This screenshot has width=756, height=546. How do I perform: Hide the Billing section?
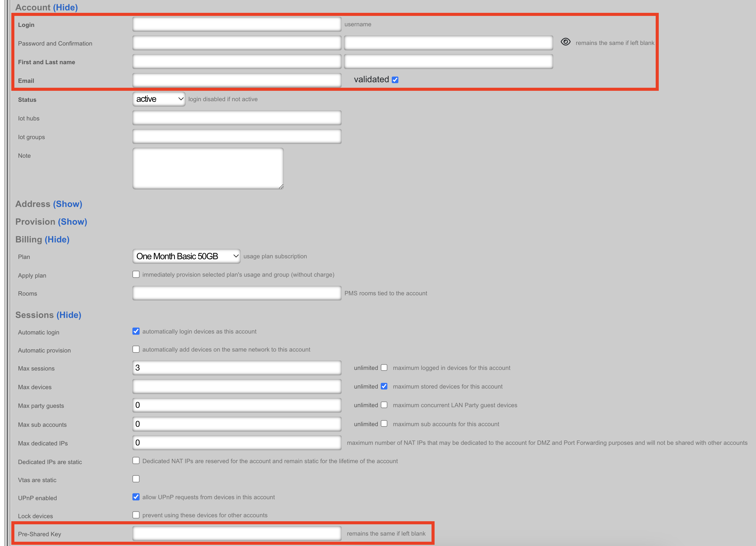pyautogui.click(x=57, y=239)
